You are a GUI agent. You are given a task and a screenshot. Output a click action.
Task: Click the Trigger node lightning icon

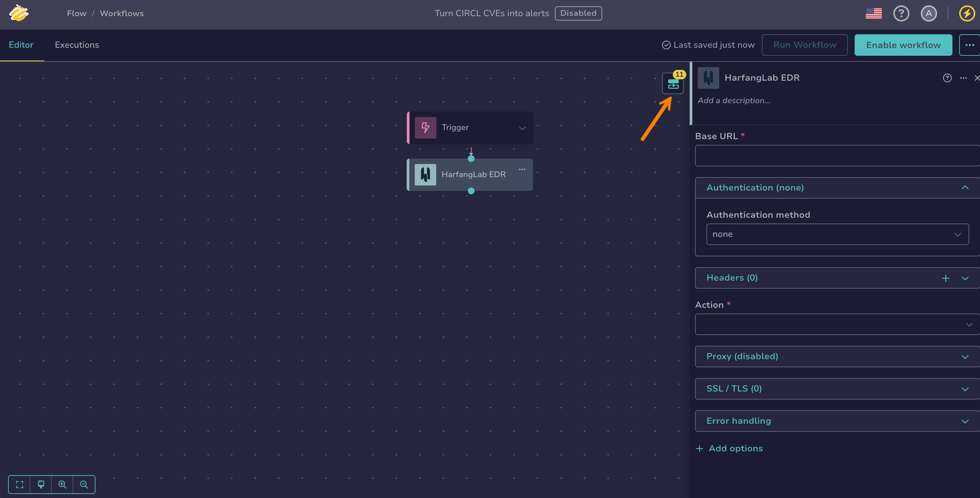[425, 127]
